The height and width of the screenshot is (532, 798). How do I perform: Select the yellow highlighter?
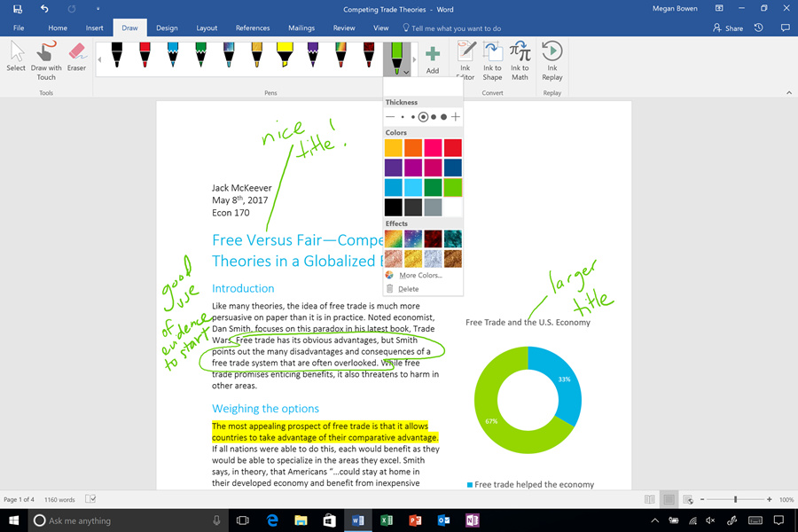285,55
